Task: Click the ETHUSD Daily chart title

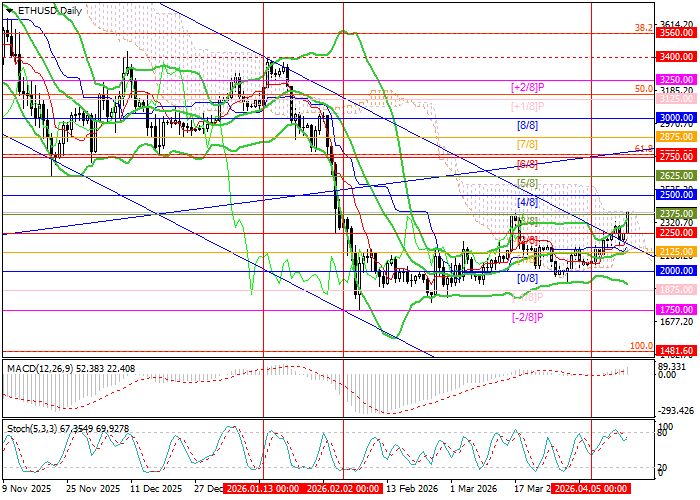Action: [50, 10]
